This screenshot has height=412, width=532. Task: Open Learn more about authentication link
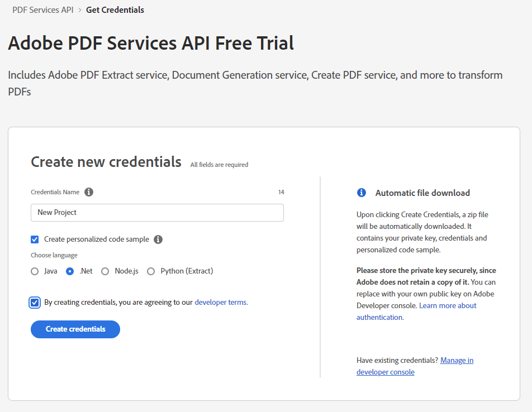point(416,312)
